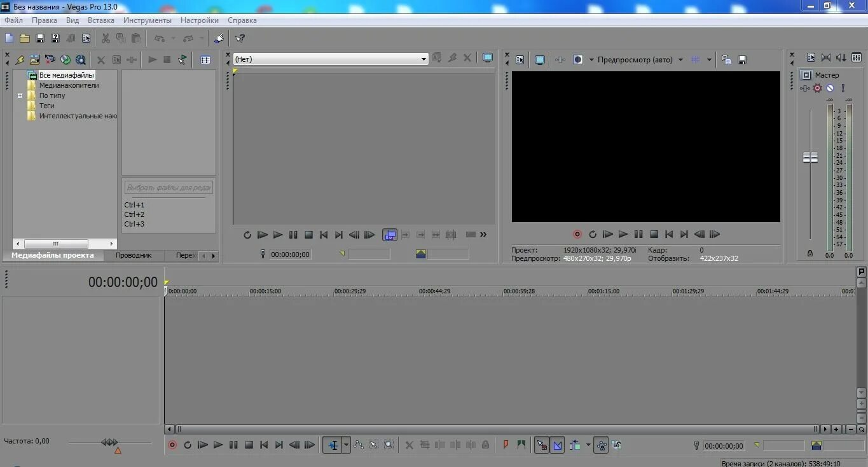Screen dimensions: 868x467
Task: Click the What's This help pointer icon
Action: click(x=240, y=39)
